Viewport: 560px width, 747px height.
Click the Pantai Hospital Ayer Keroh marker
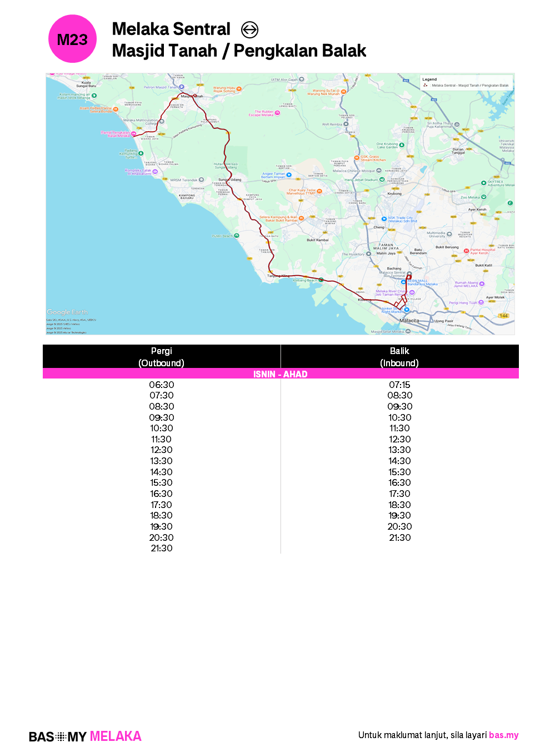tap(466, 251)
